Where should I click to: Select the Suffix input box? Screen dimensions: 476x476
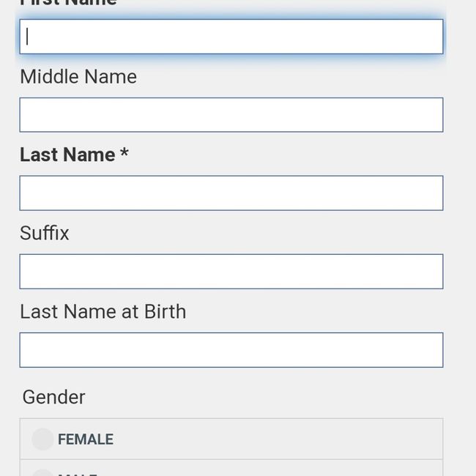point(231,272)
